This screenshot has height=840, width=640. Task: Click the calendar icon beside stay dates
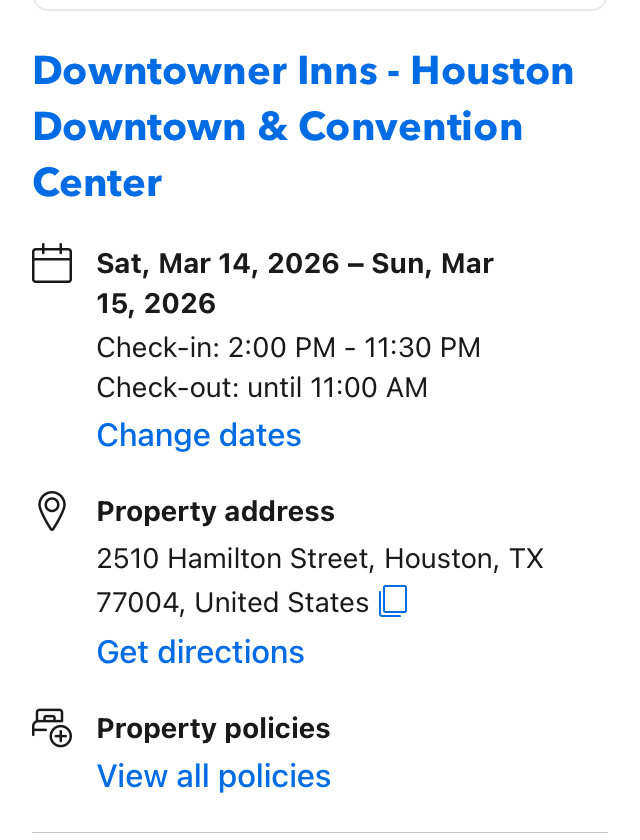[52, 264]
